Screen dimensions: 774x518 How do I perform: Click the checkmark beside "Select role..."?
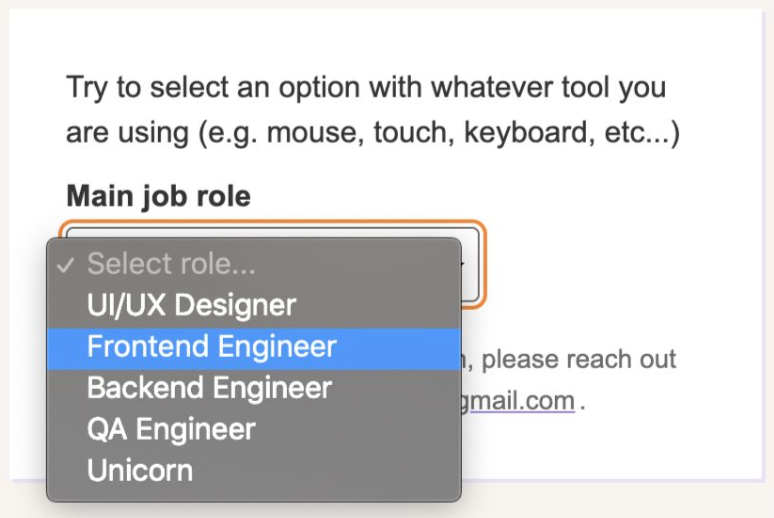[x=66, y=265]
